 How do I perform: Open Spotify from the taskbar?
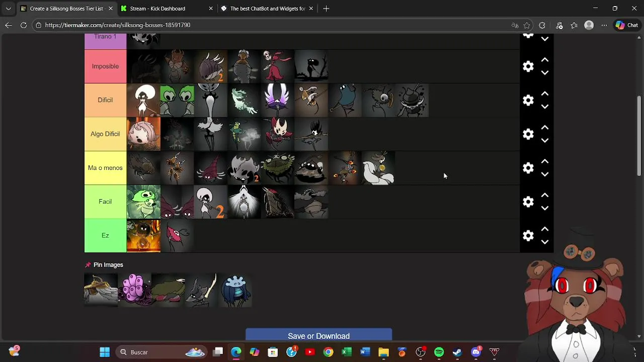439,352
